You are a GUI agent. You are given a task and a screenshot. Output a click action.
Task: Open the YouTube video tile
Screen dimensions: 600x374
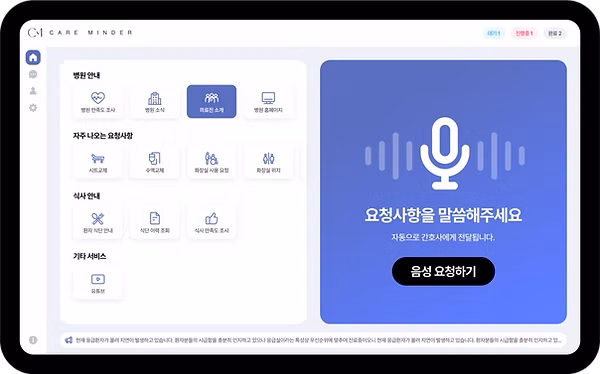[98, 283]
